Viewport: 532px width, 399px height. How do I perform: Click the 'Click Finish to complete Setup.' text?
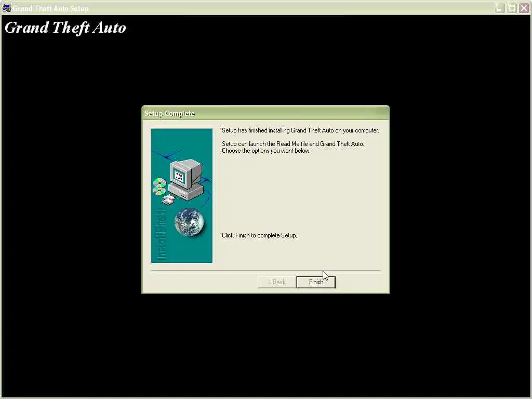point(259,235)
